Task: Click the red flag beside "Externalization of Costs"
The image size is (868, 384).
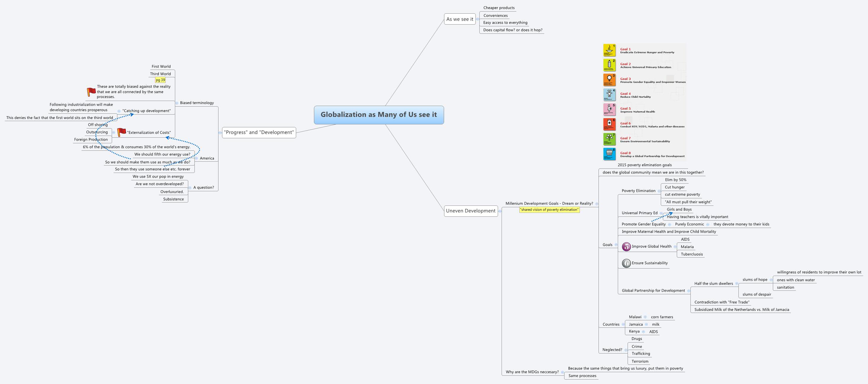Action: (121, 132)
